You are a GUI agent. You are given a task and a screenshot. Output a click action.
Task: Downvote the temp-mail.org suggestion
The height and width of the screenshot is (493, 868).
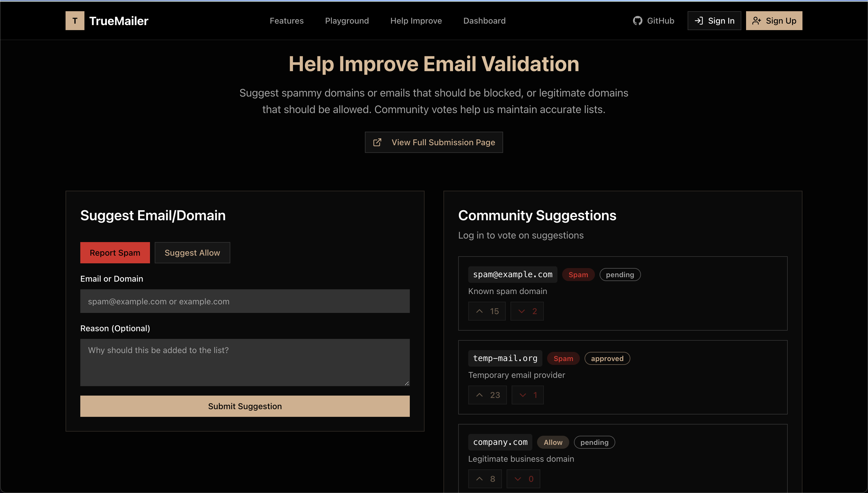(x=527, y=395)
